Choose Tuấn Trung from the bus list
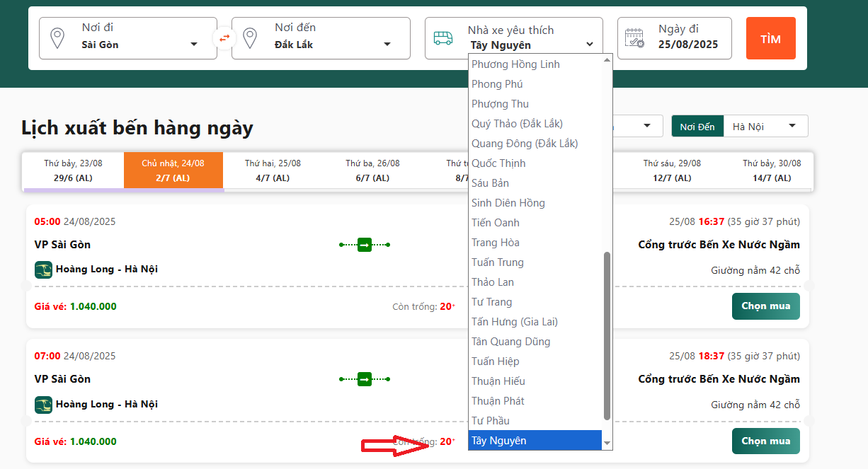This screenshot has width=868, height=469. (x=535, y=262)
